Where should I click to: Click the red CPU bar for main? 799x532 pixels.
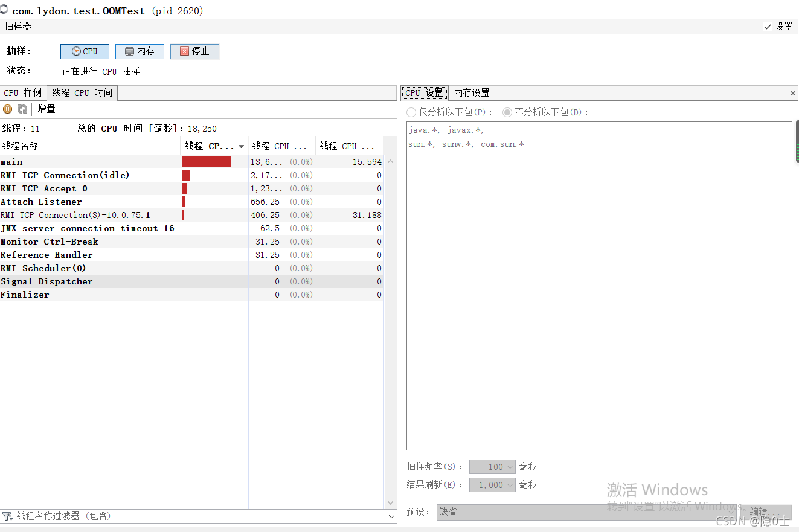(207, 162)
